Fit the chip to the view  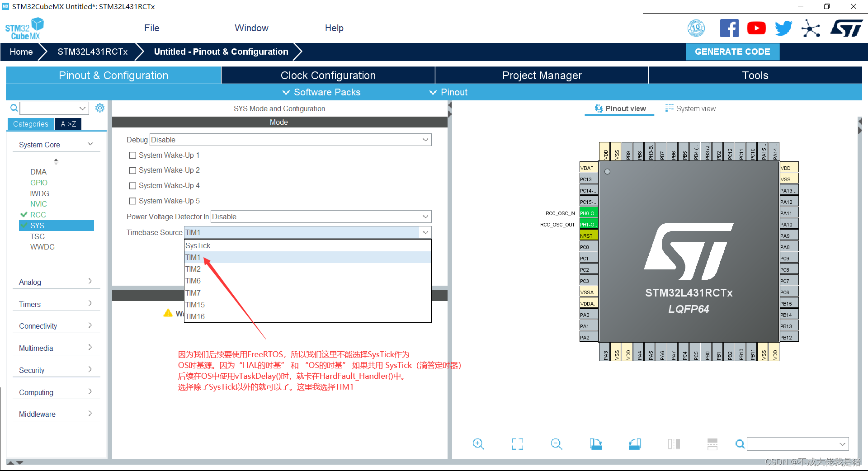click(517, 444)
